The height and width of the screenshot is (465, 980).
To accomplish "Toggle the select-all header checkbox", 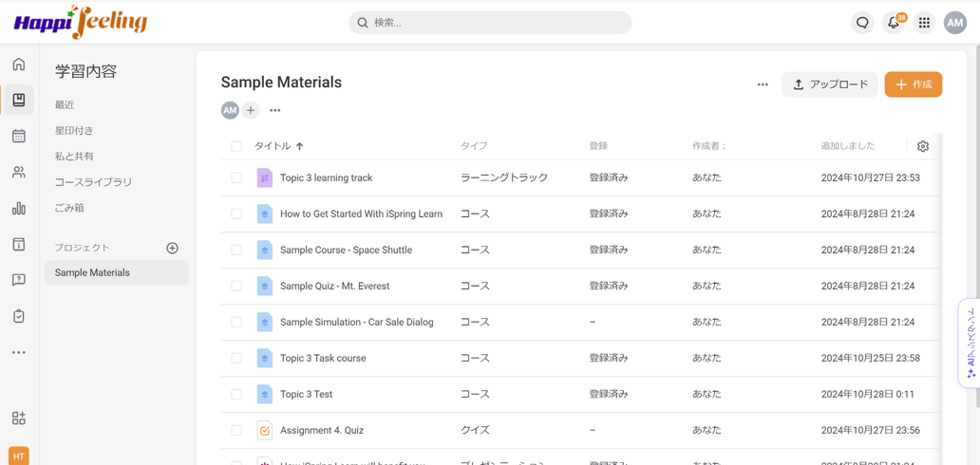I will click(x=236, y=146).
